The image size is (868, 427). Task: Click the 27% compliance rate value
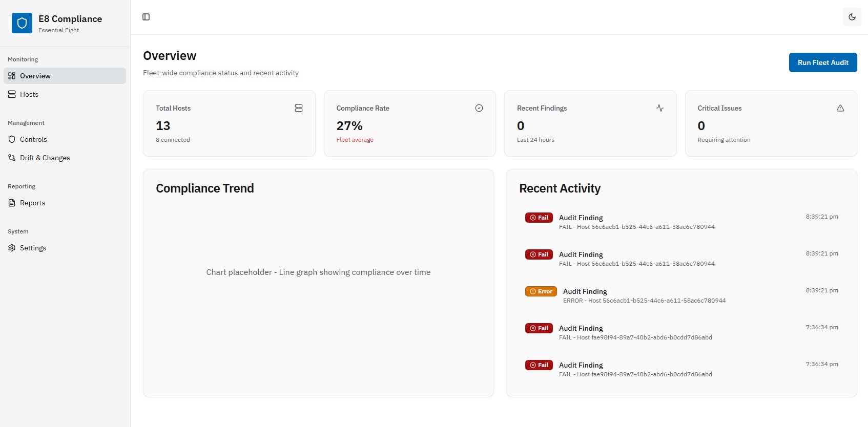coord(349,126)
